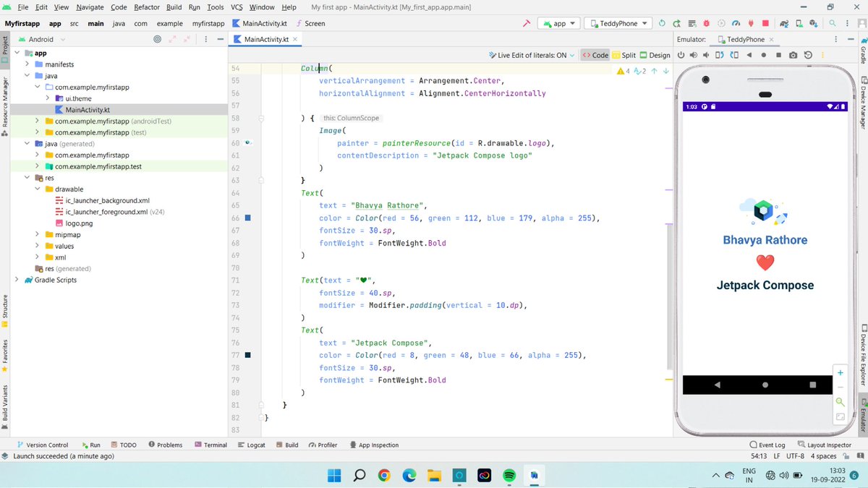
Task: Switch editor to Split view mode
Action: pos(624,55)
